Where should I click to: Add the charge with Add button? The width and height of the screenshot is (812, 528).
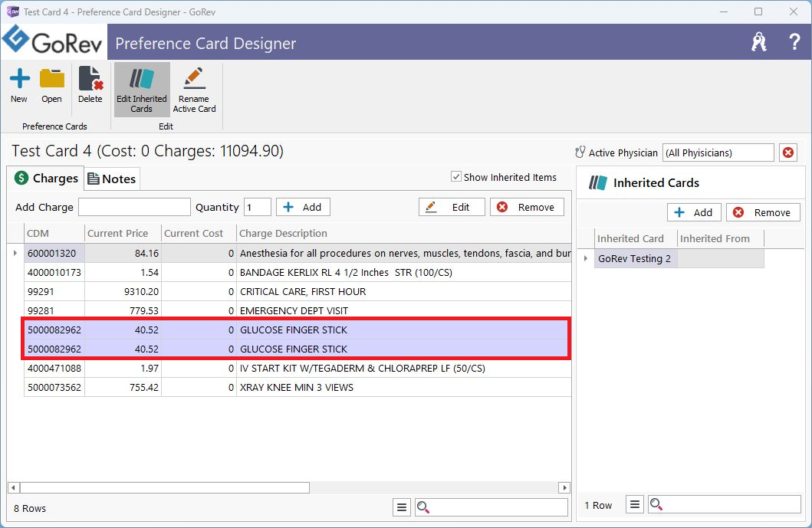[303, 207]
